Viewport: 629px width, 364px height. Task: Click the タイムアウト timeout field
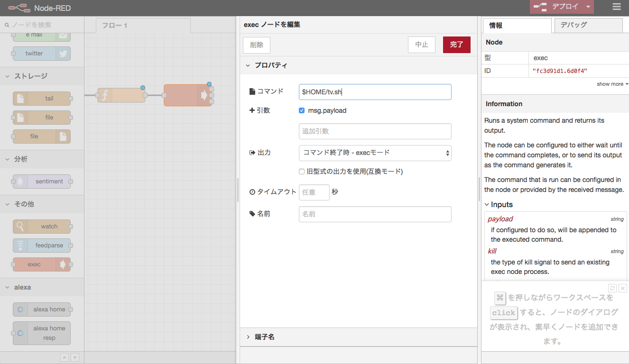(314, 192)
